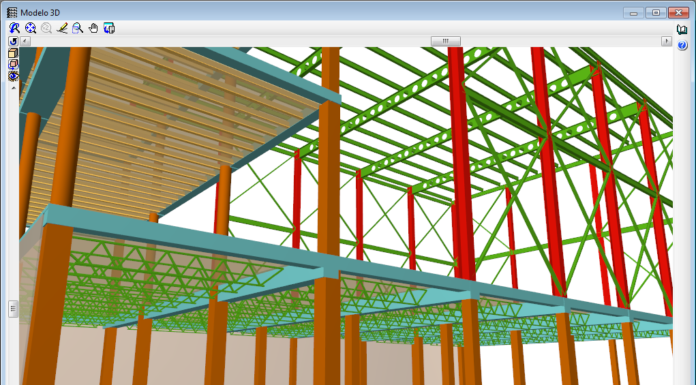Click the blue question mark help button
Image resolution: width=696 pixels, height=385 pixels.
(682, 45)
